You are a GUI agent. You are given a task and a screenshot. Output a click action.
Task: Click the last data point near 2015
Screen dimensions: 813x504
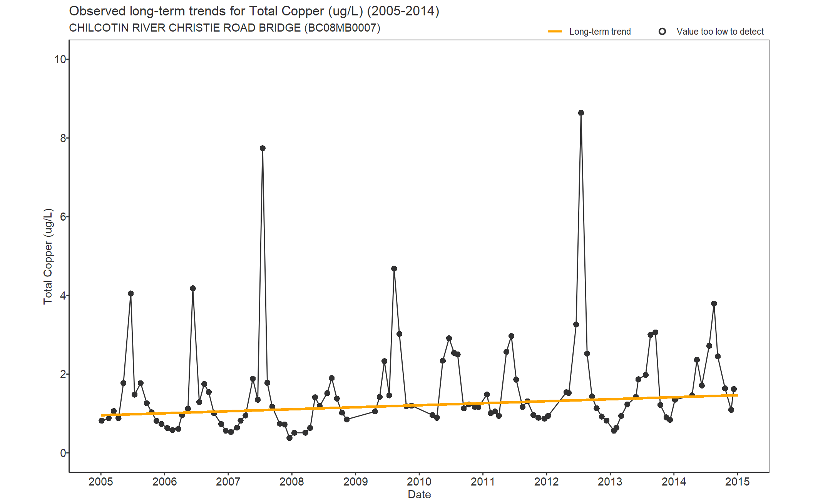pos(734,389)
